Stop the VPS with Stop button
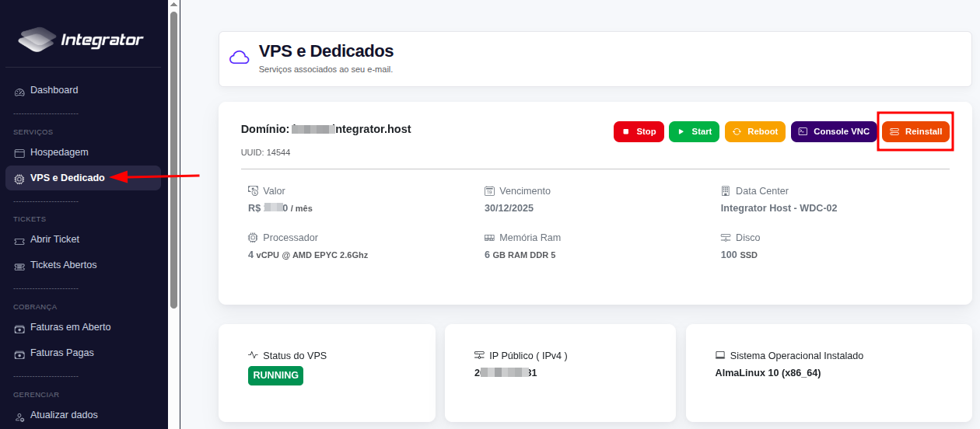980x429 pixels. tap(639, 132)
